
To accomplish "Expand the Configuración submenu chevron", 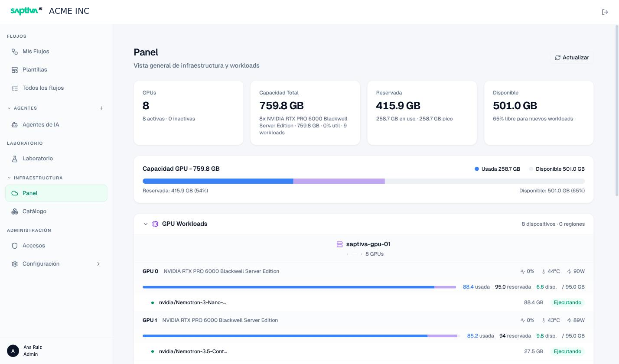I will click(98, 264).
